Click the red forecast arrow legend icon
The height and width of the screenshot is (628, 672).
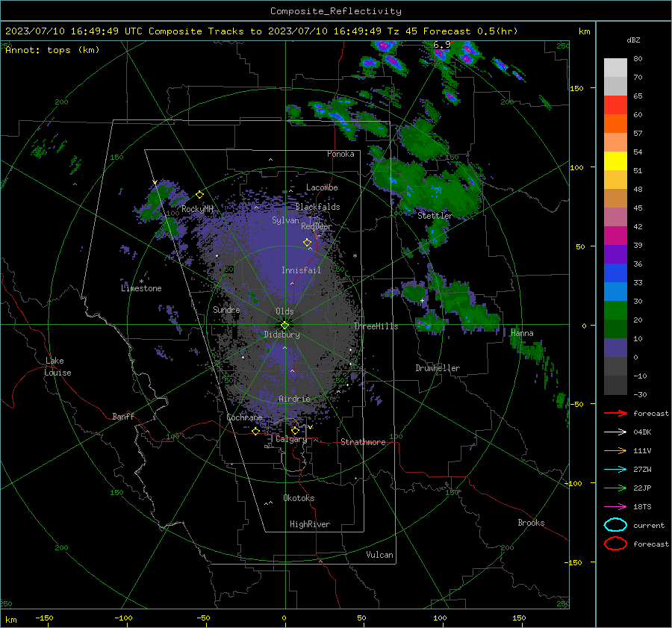point(615,413)
